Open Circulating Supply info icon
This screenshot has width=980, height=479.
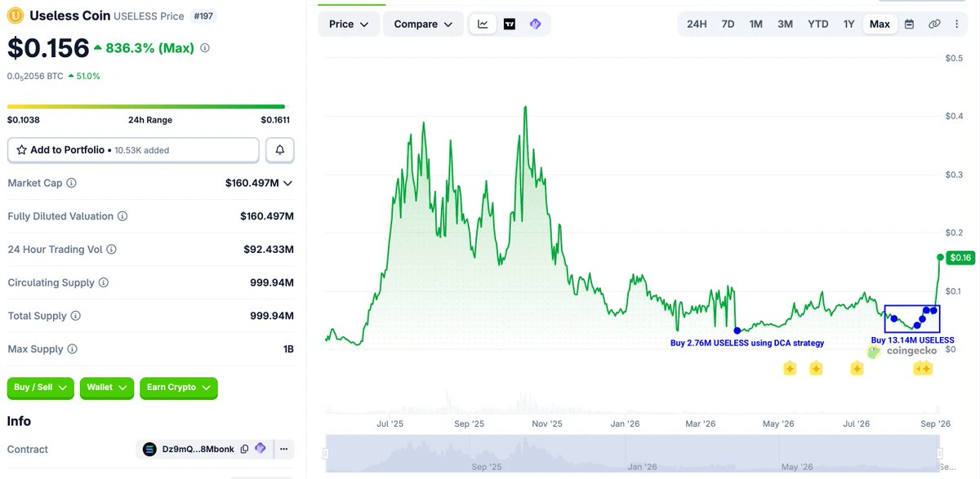tap(104, 282)
